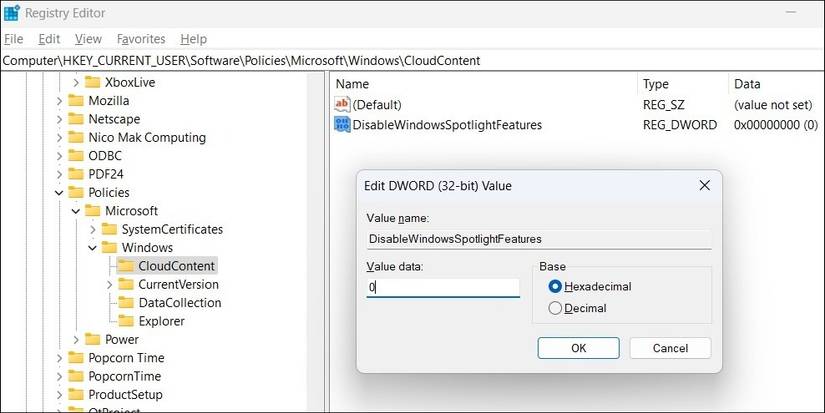Open the Favorites menu
Screen dimensions: 825x413
click(x=141, y=39)
